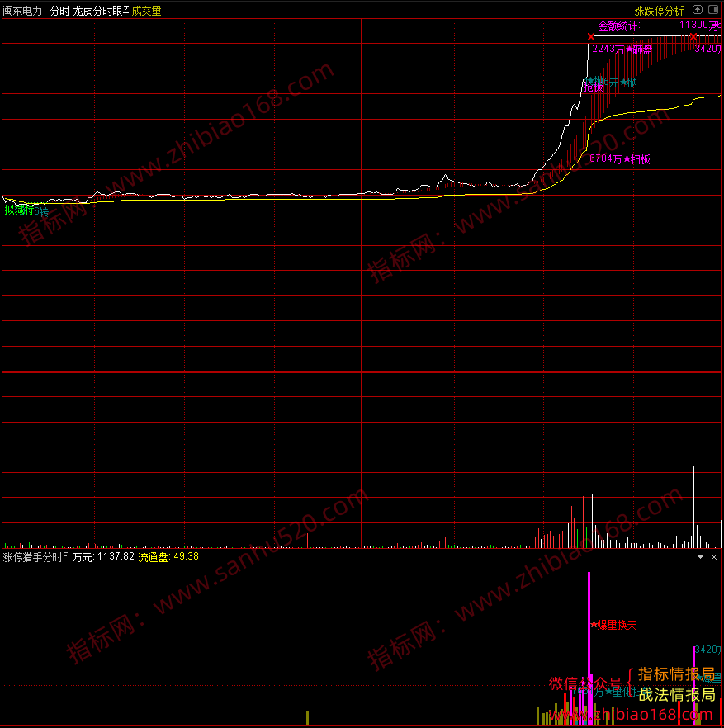Viewport: 724px width, 728px height.
Task: Click the tall magenta bar in the 涨停猎手 sub-chart
Action: click(x=589, y=648)
